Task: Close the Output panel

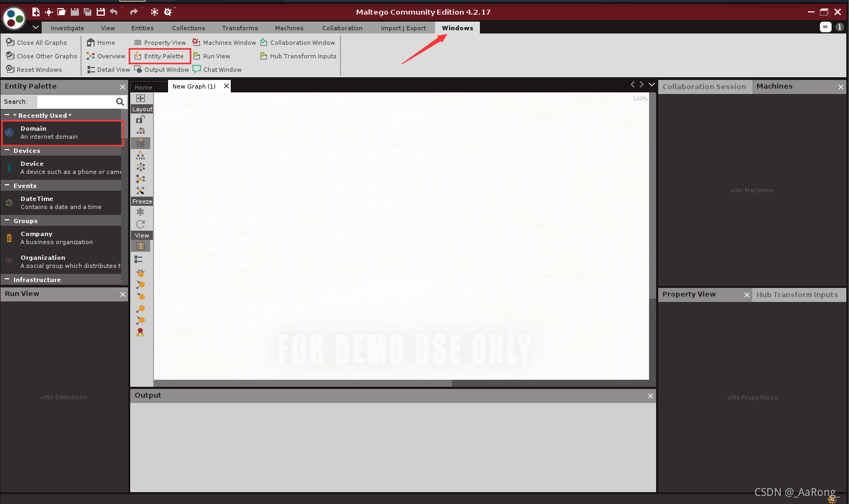Action: tap(651, 396)
